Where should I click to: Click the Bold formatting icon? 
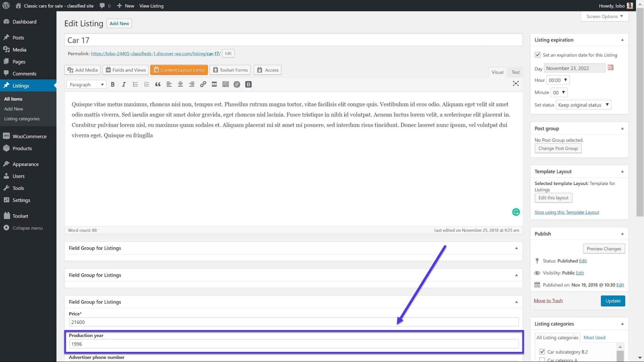112,84
